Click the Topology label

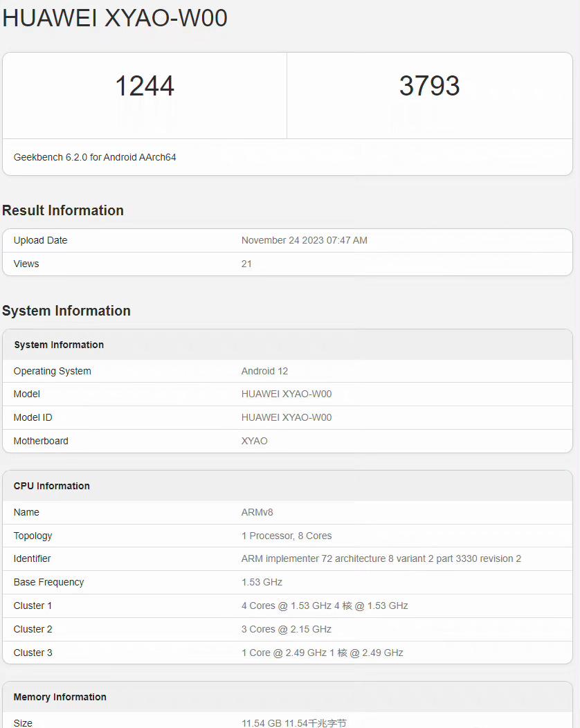(x=33, y=536)
